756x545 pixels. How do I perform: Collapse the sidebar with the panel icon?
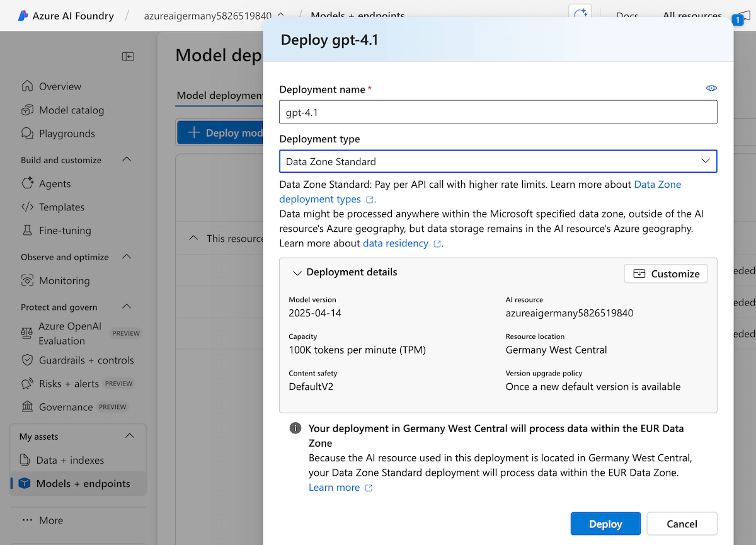tap(128, 57)
